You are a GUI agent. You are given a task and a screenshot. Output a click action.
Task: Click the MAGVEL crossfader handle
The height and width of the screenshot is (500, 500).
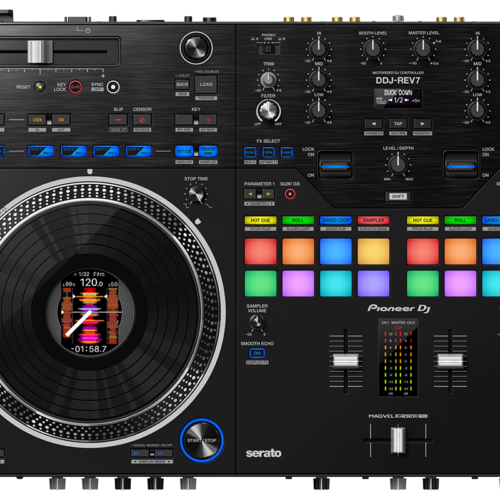pyautogui.click(x=398, y=440)
